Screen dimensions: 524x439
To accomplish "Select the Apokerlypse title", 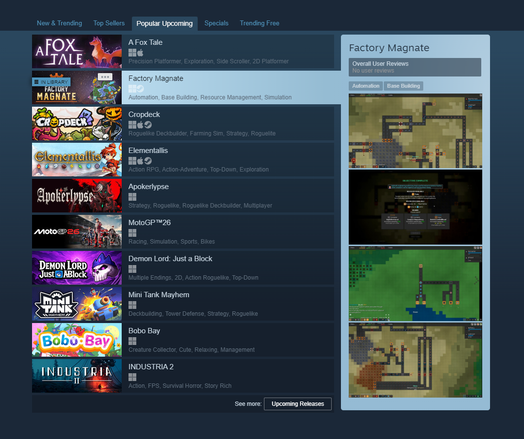I will (x=148, y=187).
